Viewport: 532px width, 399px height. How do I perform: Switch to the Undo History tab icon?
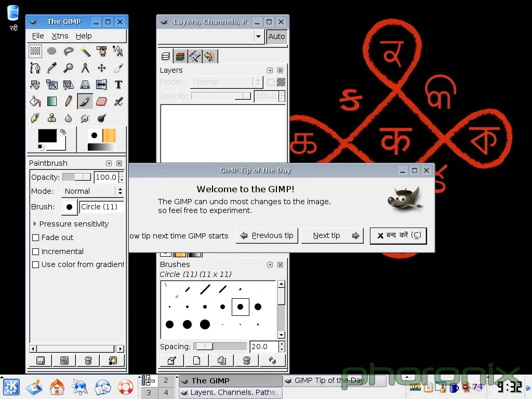209,56
